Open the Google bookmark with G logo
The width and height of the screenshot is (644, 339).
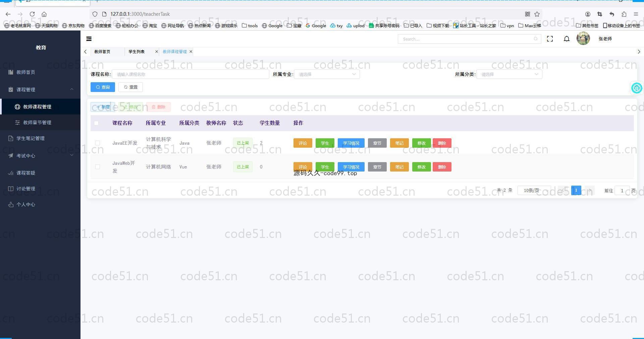pyautogui.click(x=316, y=26)
